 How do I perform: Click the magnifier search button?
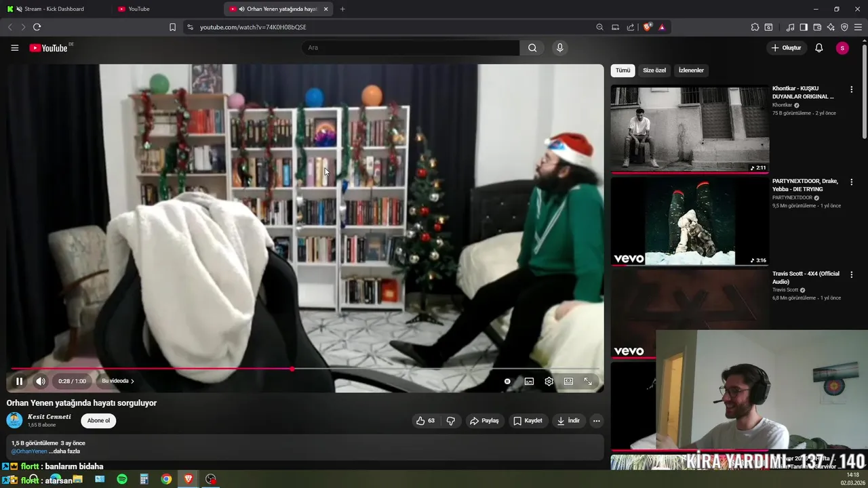(x=532, y=48)
